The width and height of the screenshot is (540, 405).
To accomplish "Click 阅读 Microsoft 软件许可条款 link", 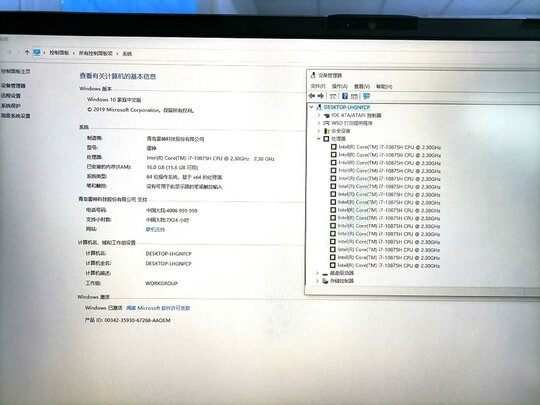I will (158, 308).
